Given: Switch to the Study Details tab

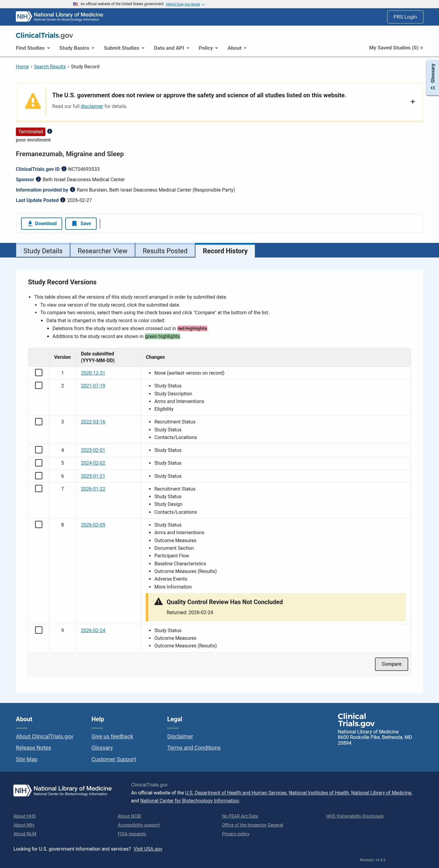Looking at the screenshot, I should (43, 251).
